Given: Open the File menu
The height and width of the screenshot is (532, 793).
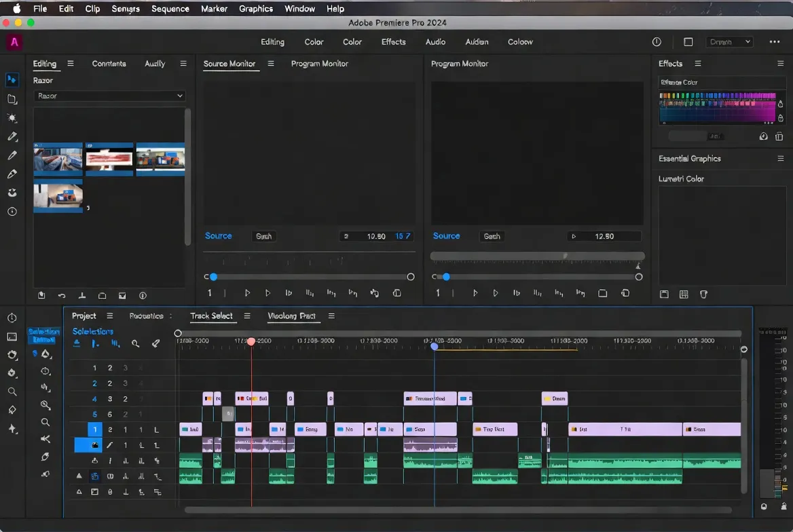Looking at the screenshot, I should click(x=40, y=9).
